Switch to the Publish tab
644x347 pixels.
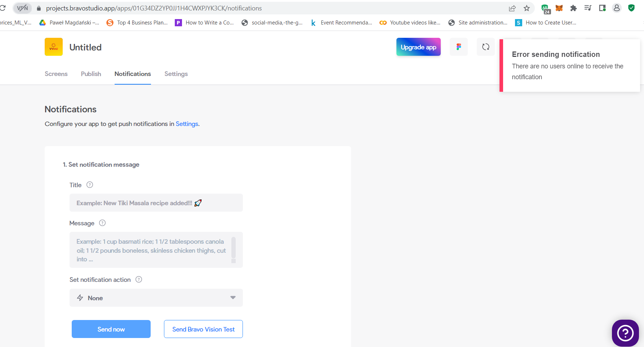point(91,74)
